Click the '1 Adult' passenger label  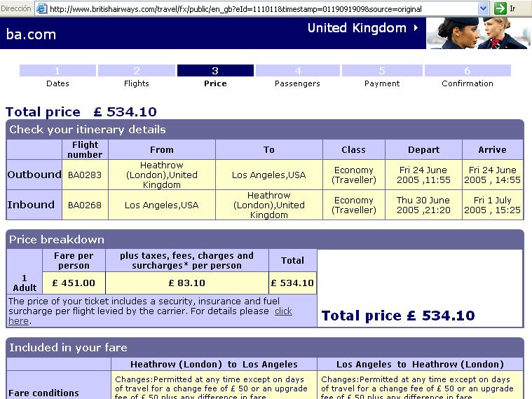point(25,283)
